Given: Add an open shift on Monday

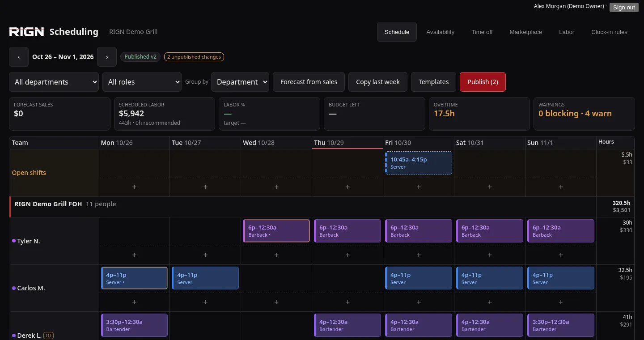Looking at the screenshot, I should 134,187.
